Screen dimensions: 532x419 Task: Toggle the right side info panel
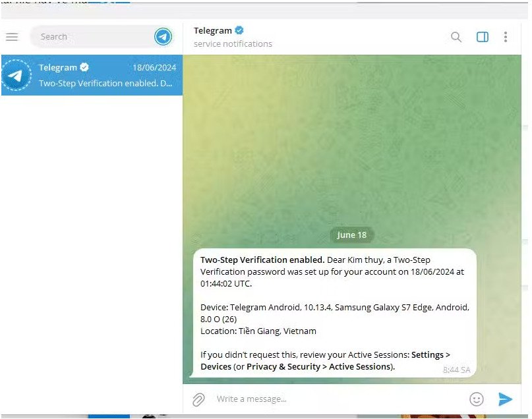pos(483,38)
